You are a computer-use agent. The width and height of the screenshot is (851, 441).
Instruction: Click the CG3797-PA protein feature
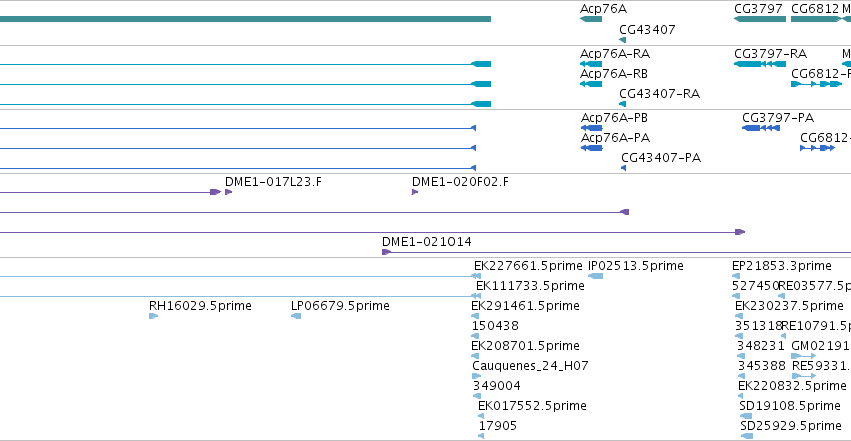(x=761, y=128)
